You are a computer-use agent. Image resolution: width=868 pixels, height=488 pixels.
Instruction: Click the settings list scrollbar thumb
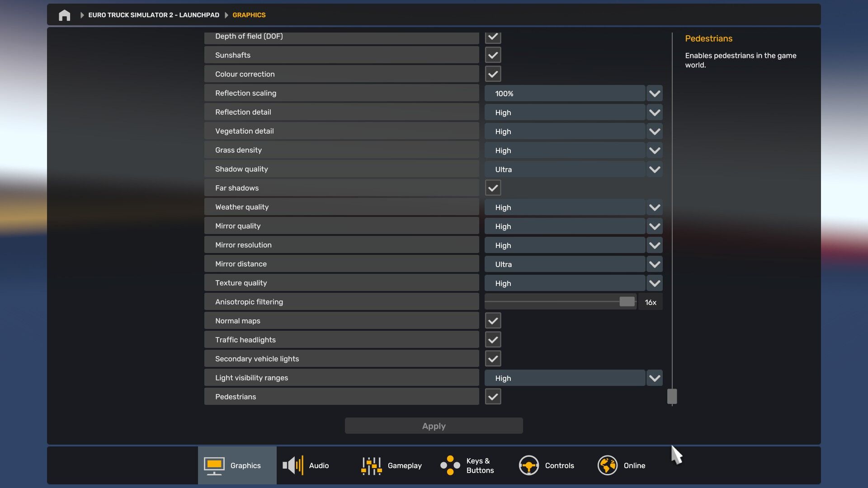pos(672,396)
